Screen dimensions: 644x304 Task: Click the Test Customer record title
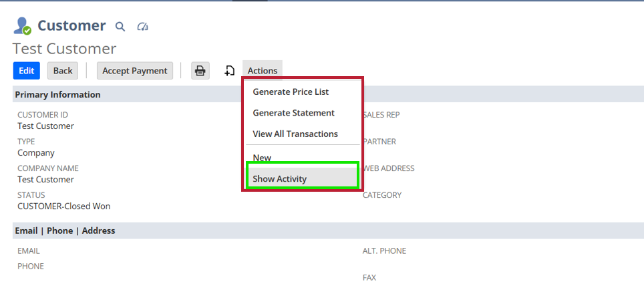(x=64, y=49)
